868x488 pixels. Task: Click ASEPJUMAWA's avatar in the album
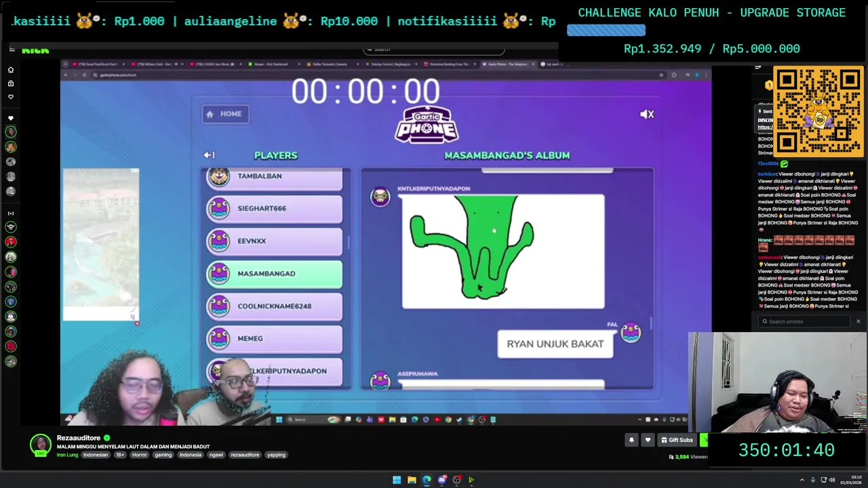tap(380, 381)
